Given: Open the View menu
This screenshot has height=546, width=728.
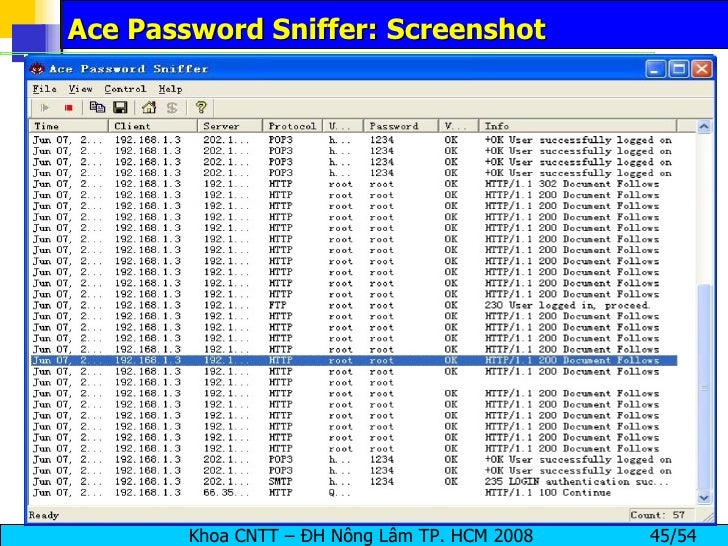Looking at the screenshot, I should point(80,89).
